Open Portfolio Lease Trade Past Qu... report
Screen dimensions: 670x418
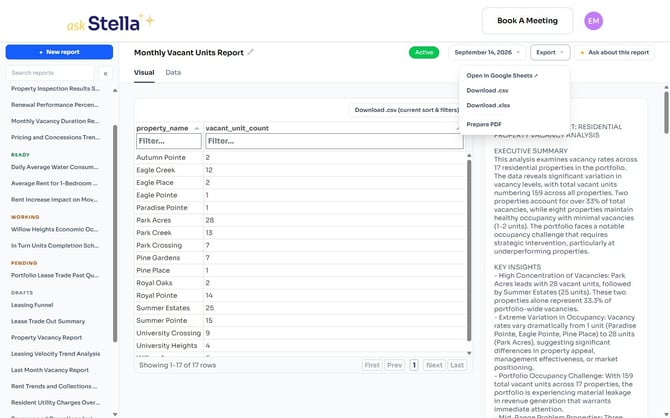pyautogui.click(x=55, y=276)
